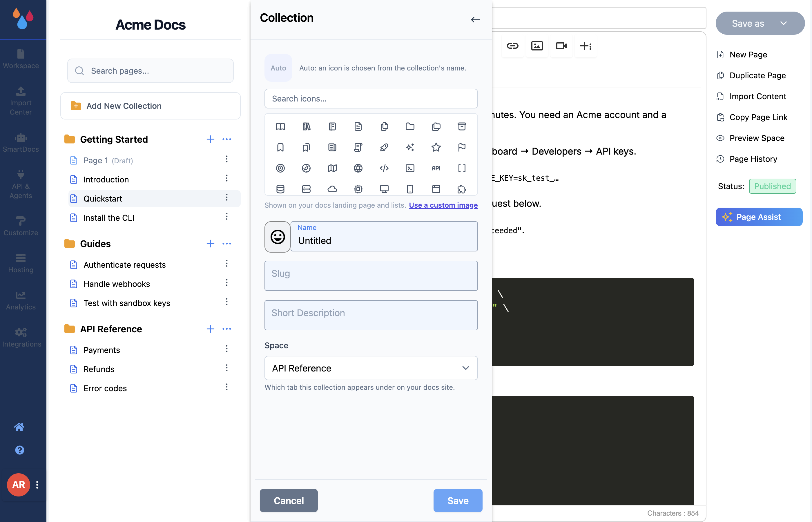
Task: Click Add New Collection
Action: (151, 106)
